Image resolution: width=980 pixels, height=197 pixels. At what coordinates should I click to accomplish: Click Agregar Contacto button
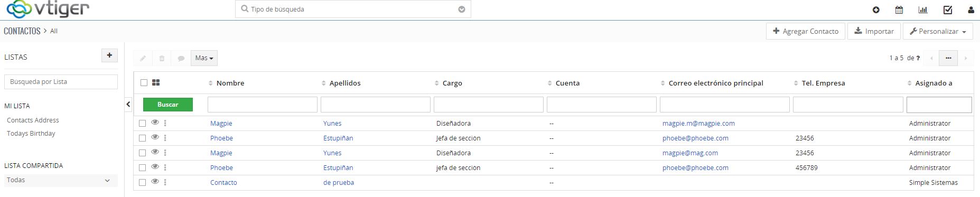[806, 31]
